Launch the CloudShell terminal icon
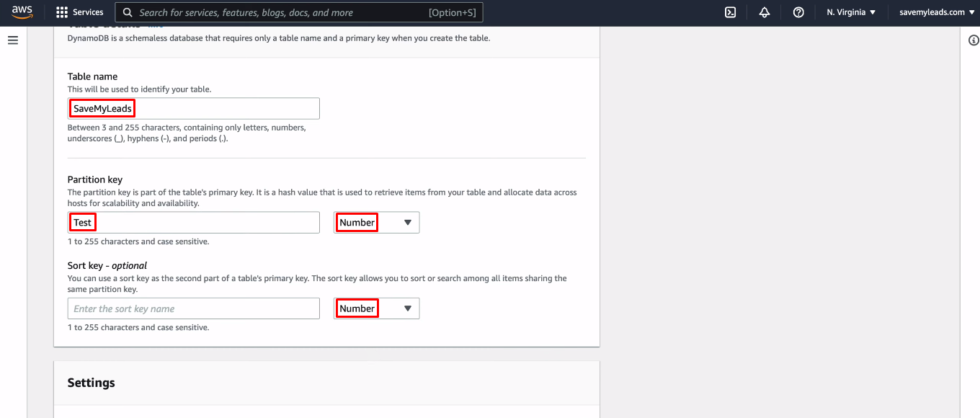 [x=730, y=12]
